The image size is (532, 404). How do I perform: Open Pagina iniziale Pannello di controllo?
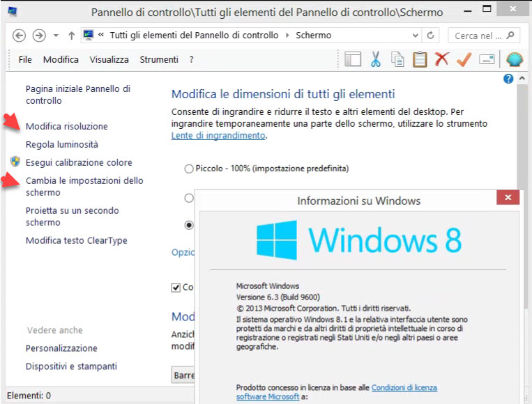77,95
